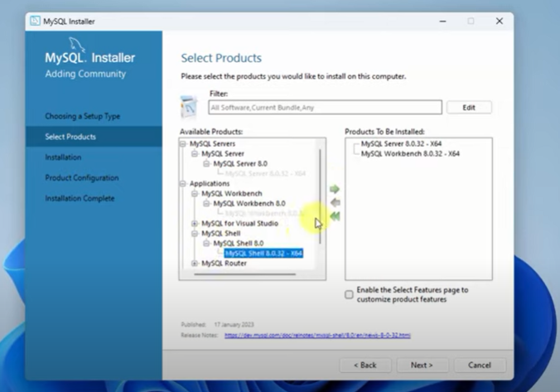The height and width of the screenshot is (392, 560).
Task: Select MySQL Server 8.0.32 - X64 in install list
Action: point(401,143)
